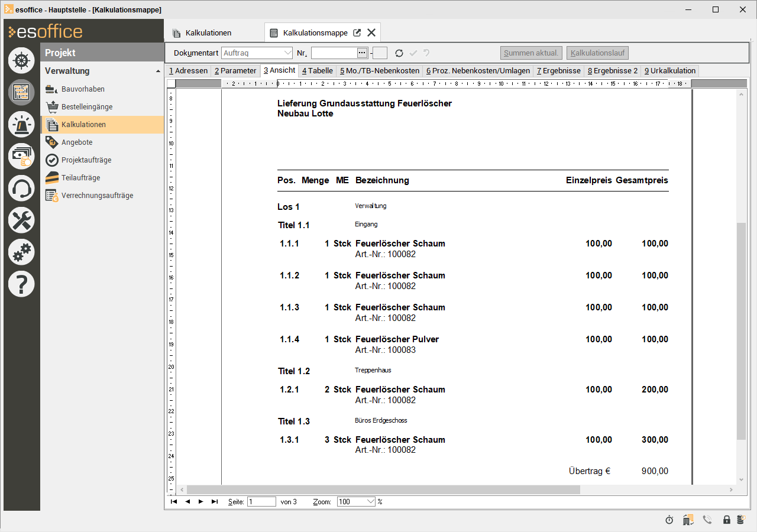Open the 6 Proz. Nebenkosten/Umlagen tab
The width and height of the screenshot is (757, 532).
478,71
